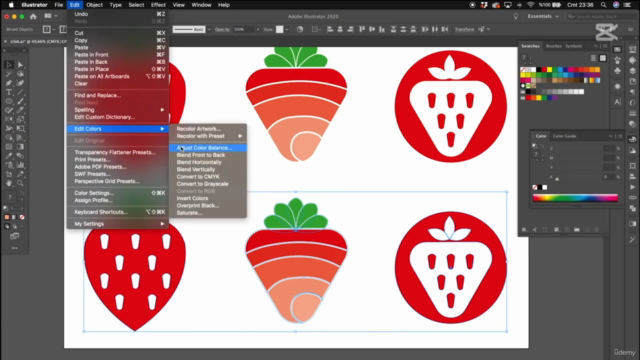Screen dimensions: 640x360
Task: Pick color from the spectrum bar
Action: [x=575, y=198]
